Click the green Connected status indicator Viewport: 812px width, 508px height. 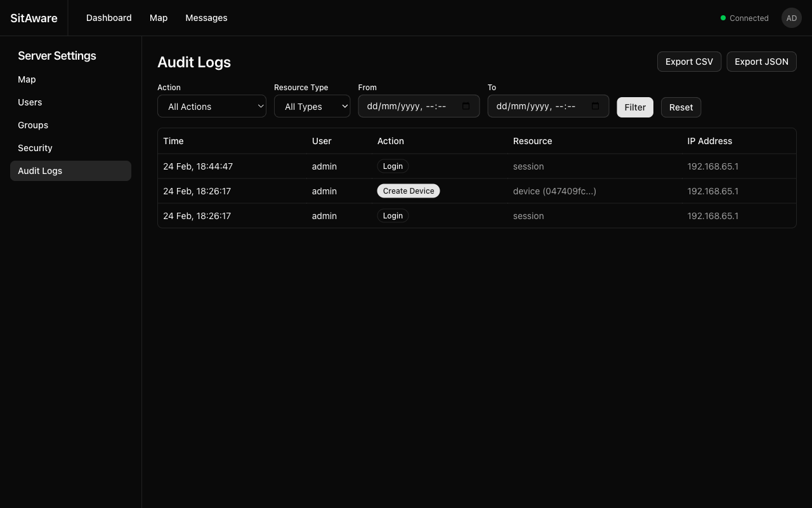(723, 18)
